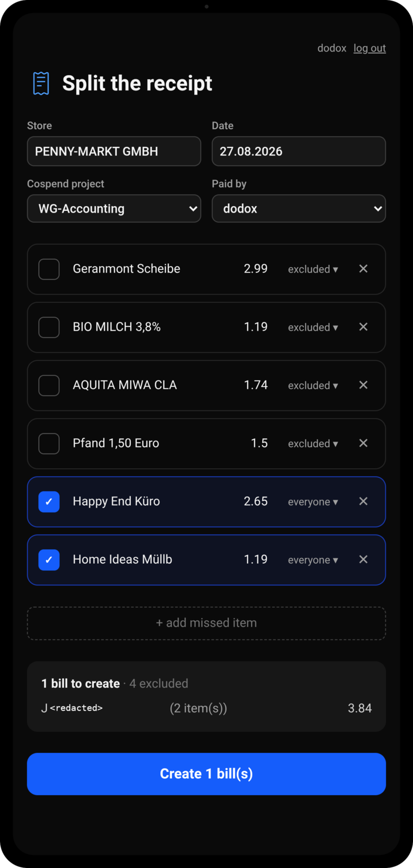This screenshot has width=413, height=868.
Task: Delete the Pfand 1,50 Euro entry
Action: 363,443
